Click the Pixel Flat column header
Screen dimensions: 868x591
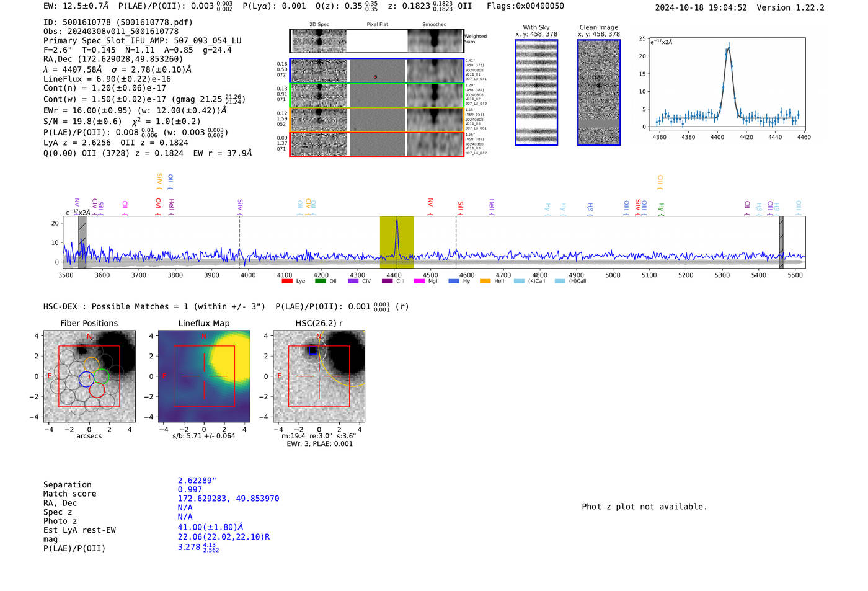377,25
